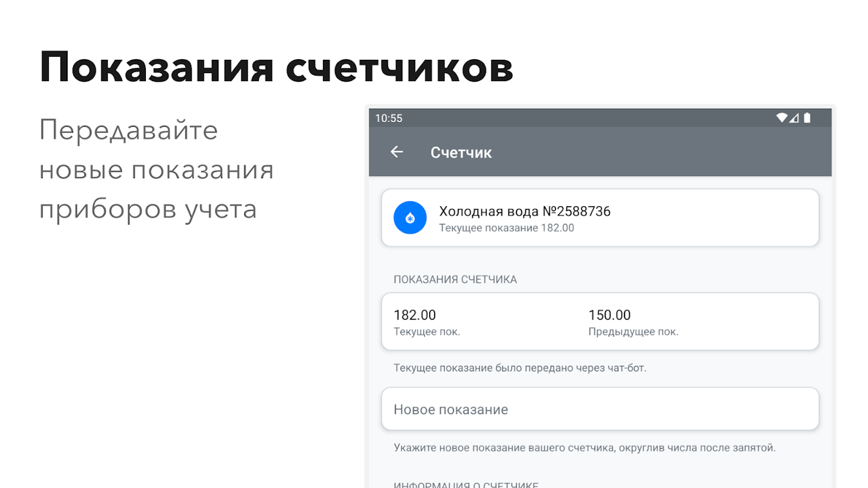Click the "ПОКАЗАНИЯ СЧЕТЧИКА" section header
Screen dimensions: 868x488
(x=455, y=279)
